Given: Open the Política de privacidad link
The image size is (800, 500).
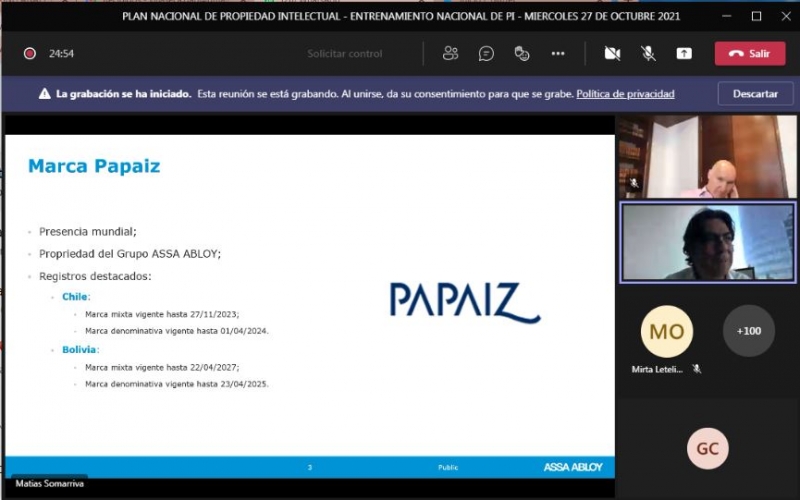Looking at the screenshot, I should [625, 94].
